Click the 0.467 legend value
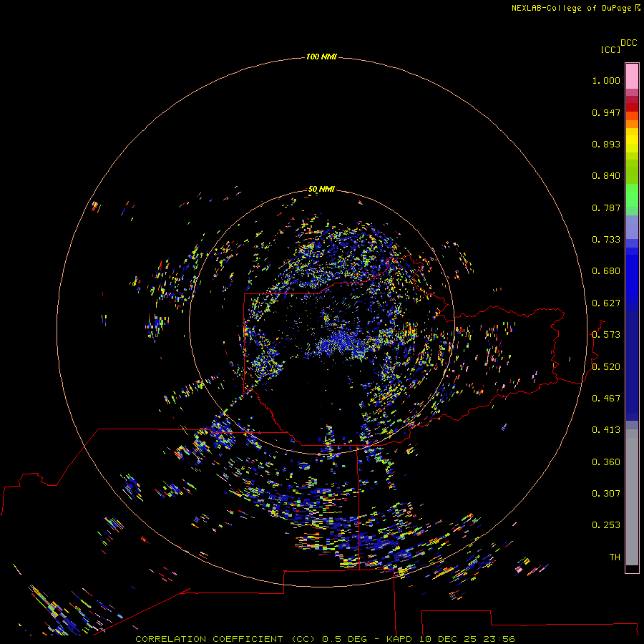Viewport: 644px width, 644px height. (606, 399)
